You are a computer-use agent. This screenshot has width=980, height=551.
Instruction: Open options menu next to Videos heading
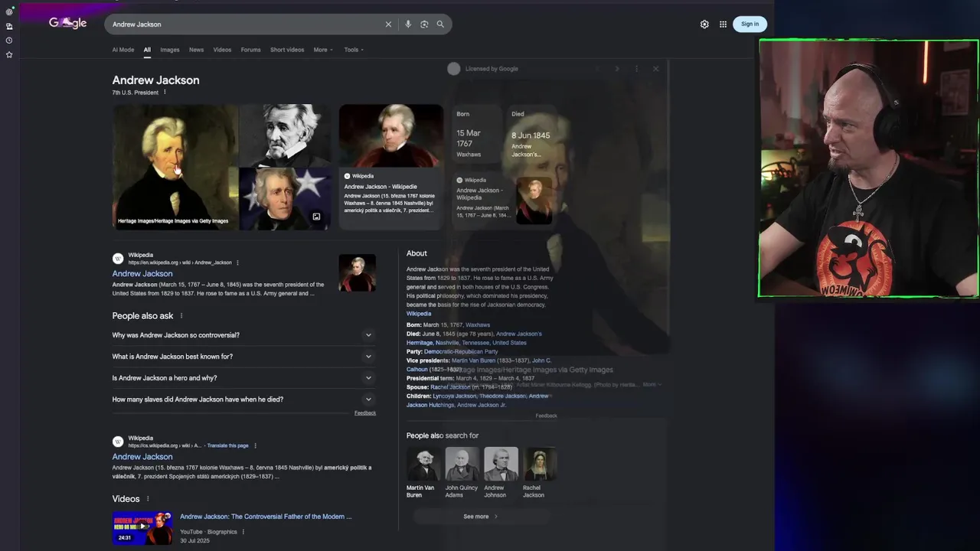pyautogui.click(x=148, y=499)
